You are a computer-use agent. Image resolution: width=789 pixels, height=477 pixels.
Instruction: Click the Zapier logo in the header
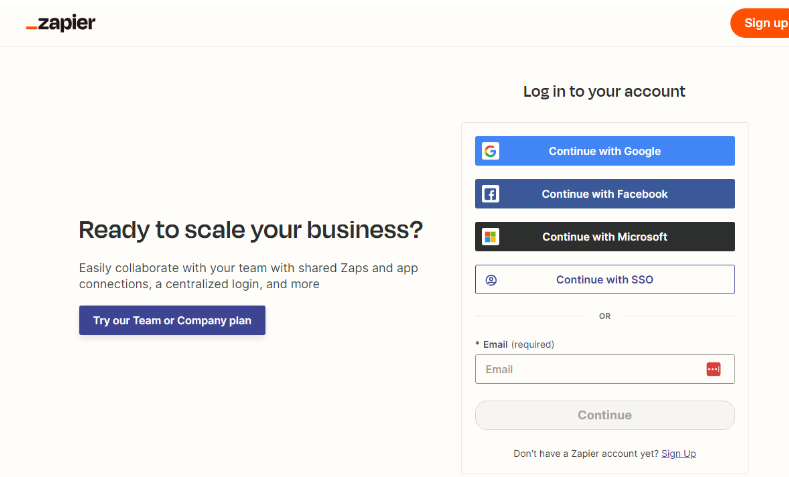(60, 23)
